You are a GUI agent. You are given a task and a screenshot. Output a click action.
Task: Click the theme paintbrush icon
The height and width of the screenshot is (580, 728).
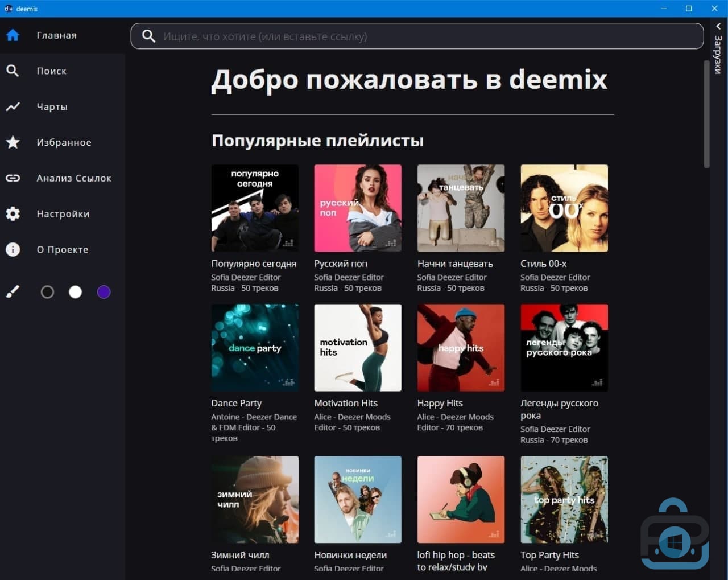[x=13, y=292]
